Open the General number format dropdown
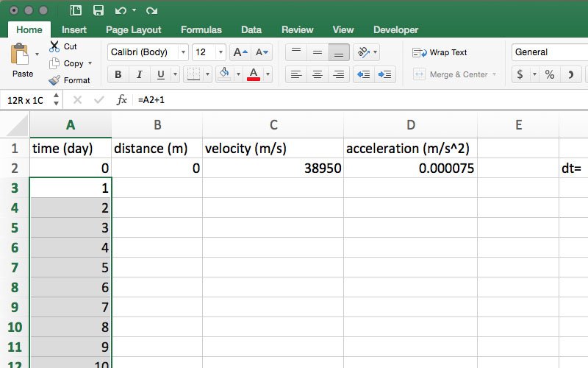This screenshot has height=368, width=588. point(548,52)
